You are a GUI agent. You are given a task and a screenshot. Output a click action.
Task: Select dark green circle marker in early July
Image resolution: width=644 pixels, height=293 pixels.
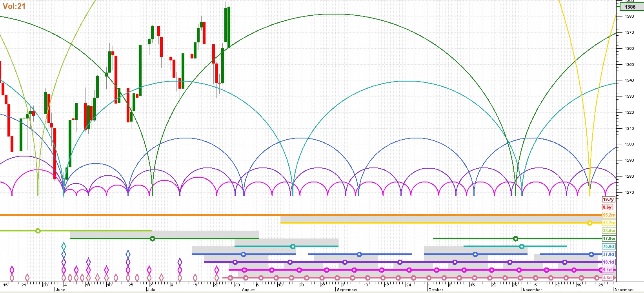tap(153, 239)
